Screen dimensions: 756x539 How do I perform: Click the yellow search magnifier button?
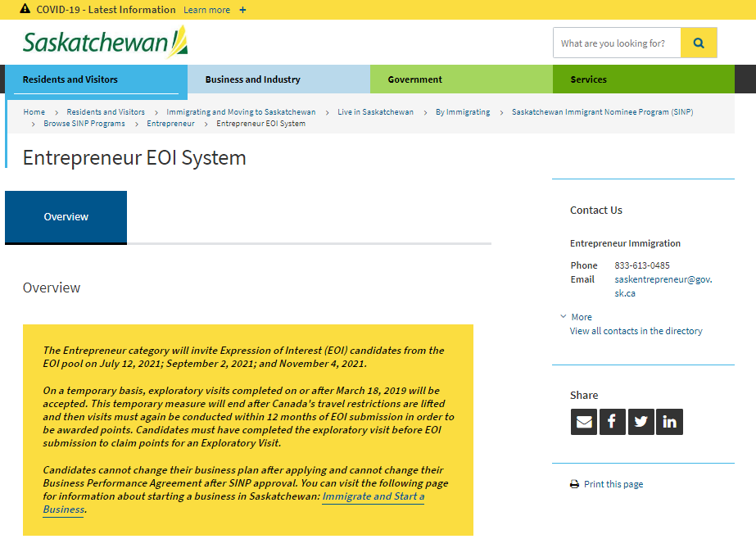pyautogui.click(x=699, y=43)
